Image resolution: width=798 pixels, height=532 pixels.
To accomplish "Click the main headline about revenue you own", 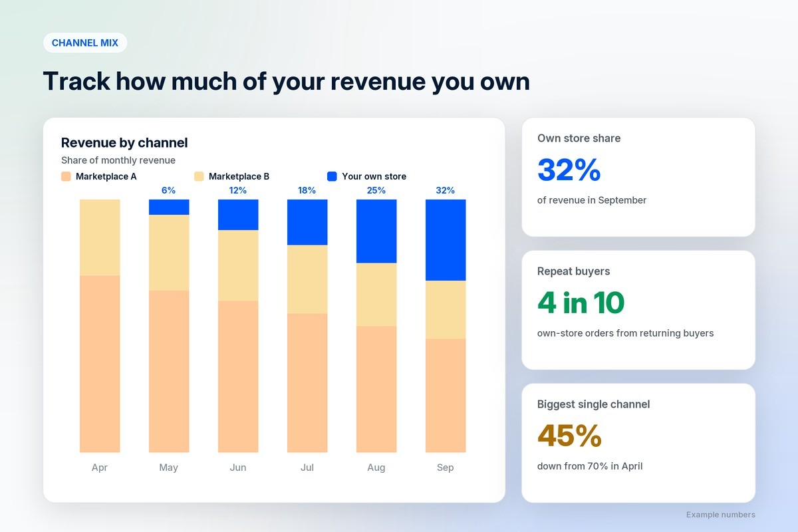I will pyautogui.click(x=287, y=81).
